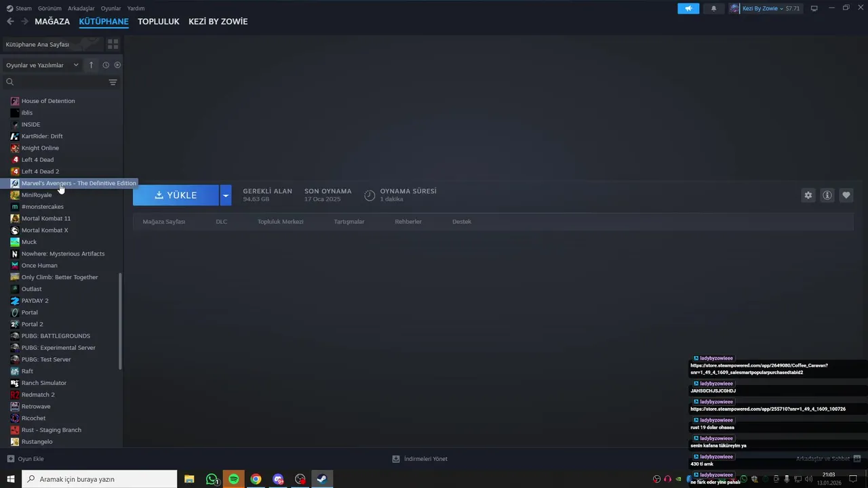Select the Left 4 Dead 2 game icon
868x488 pixels.
coord(15,171)
